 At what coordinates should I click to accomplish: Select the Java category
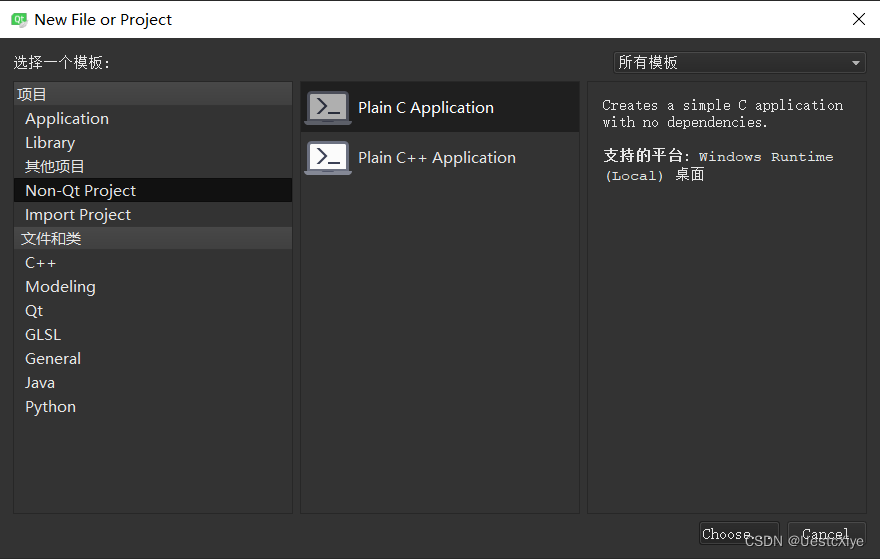(x=153, y=383)
